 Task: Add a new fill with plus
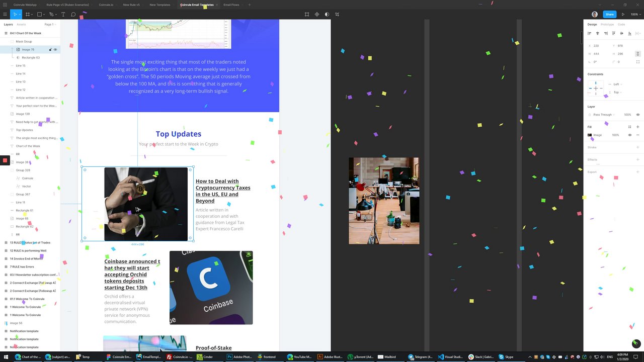coord(638,127)
